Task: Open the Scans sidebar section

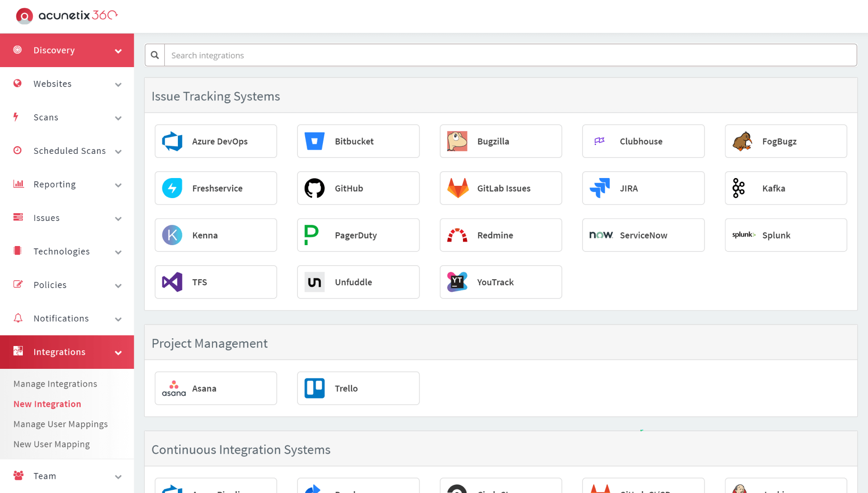Action: click(x=67, y=117)
